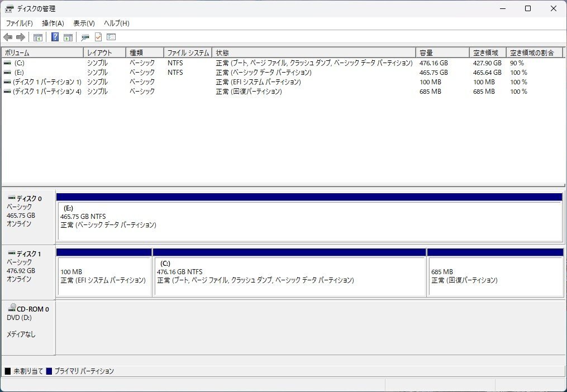567x392 pixels.
Task: Open the 表示(V) menu
Action: (x=84, y=23)
